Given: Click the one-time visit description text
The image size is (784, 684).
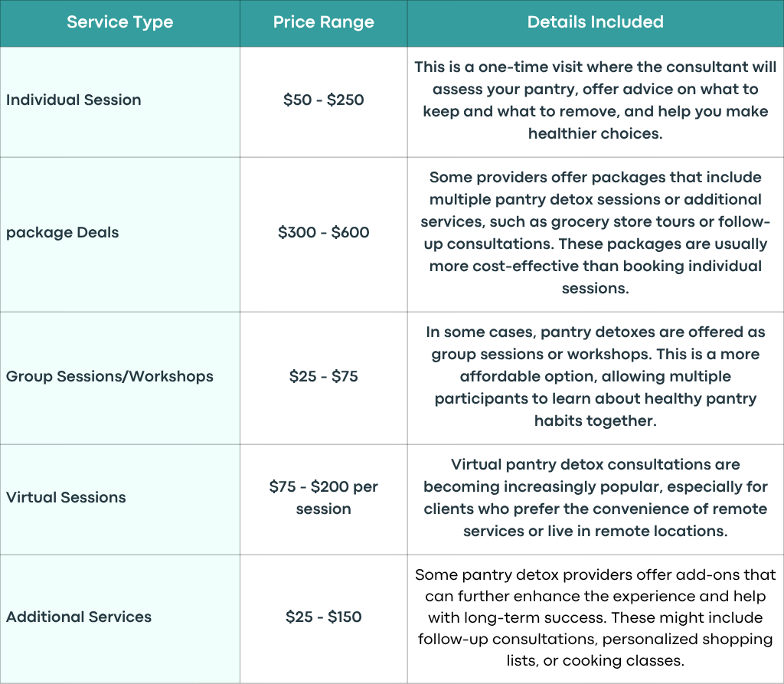Looking at the screenshot, I should tap(596, 100).
